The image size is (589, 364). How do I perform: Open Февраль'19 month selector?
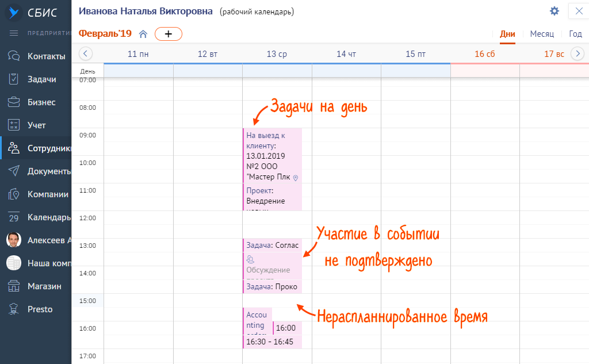[x=105, y=34]
